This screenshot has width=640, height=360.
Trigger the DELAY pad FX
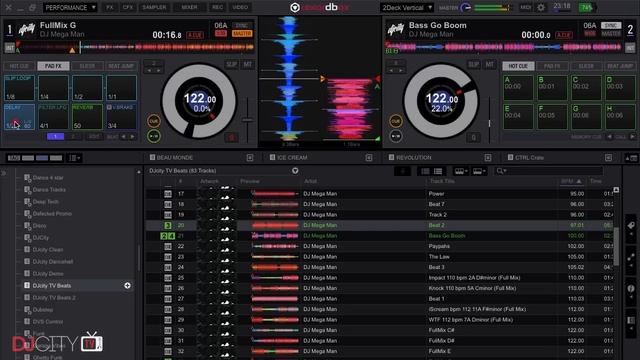tap(19, 117)
